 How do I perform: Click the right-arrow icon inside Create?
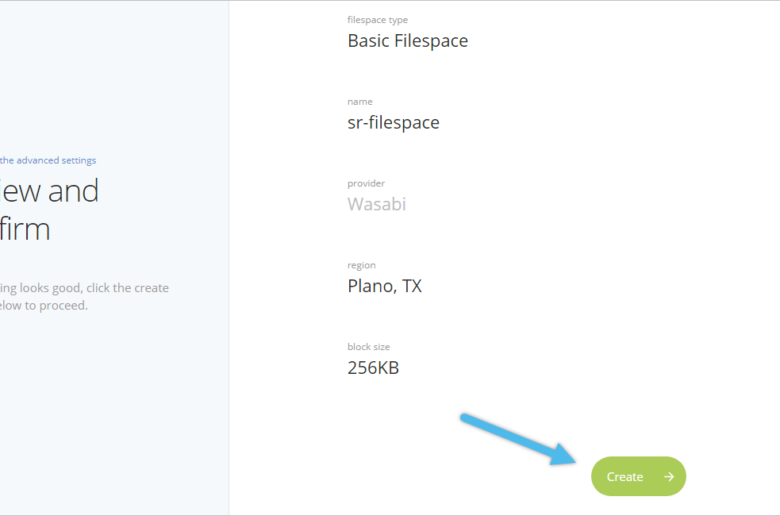click(669, 477)
